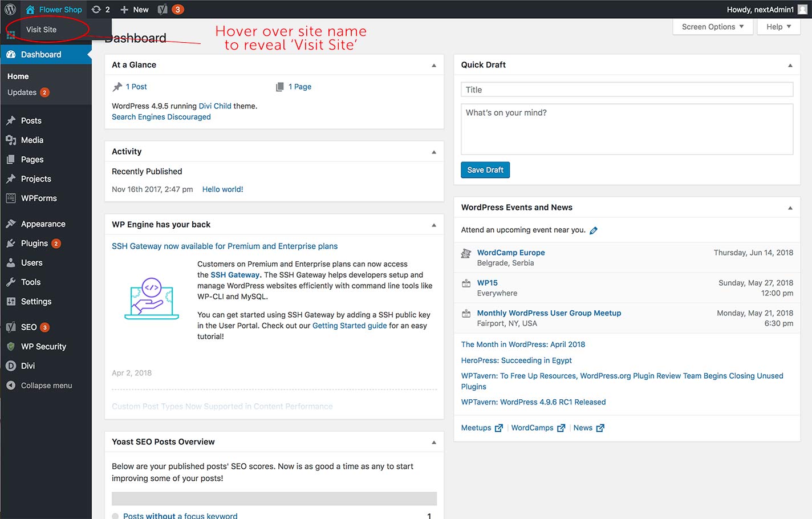Open HeroPress: Succeeding in Egypt link
This screenshot has width=812, height=519.
[x=516, y=360]
